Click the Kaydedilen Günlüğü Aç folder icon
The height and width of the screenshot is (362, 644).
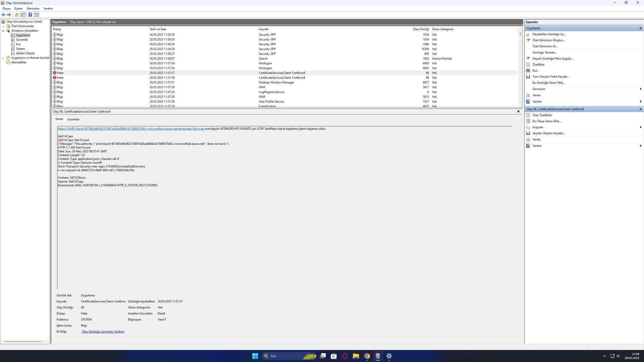point(528,34)
